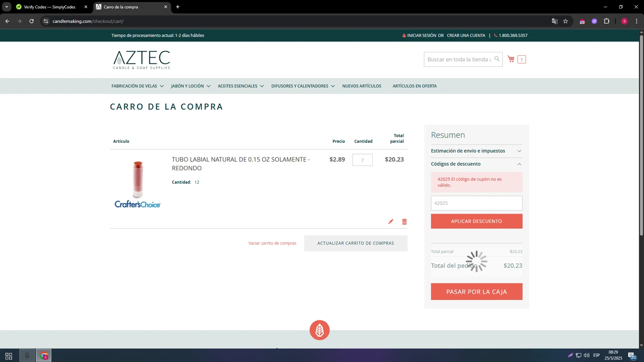Click the Aztec Candle & Soap logo
The height and width of the screenshot is (362, 644).
142,60
